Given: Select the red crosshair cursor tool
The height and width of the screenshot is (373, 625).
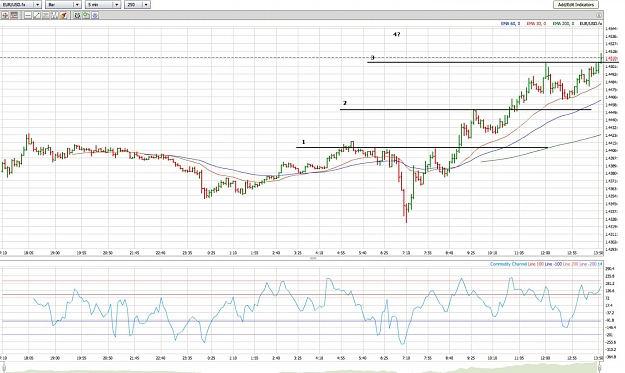Looking at the screenshot, I should pos(5,16).
